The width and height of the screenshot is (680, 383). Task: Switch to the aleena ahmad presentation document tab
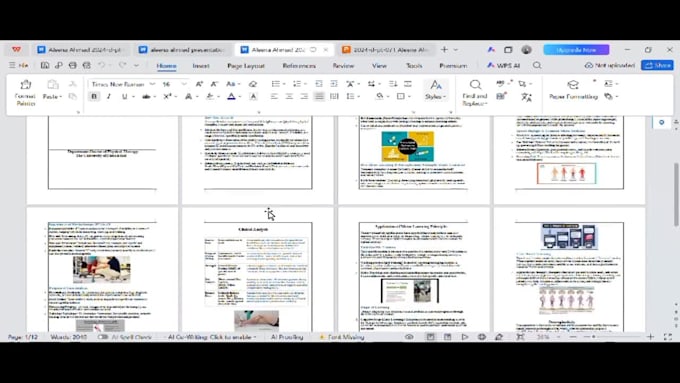(x=183, y=50)
